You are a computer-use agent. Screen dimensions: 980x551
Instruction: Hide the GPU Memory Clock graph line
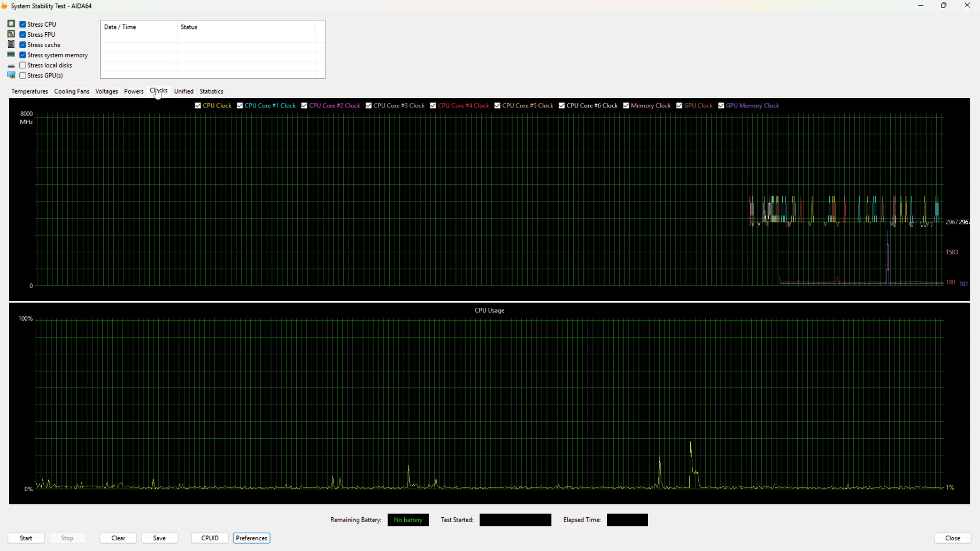721,106
